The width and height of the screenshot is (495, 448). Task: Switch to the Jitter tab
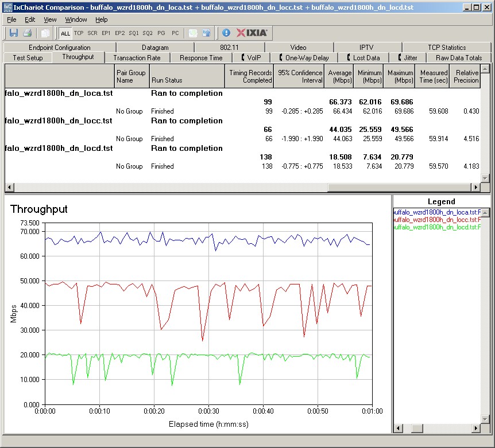tap(408, 58)
